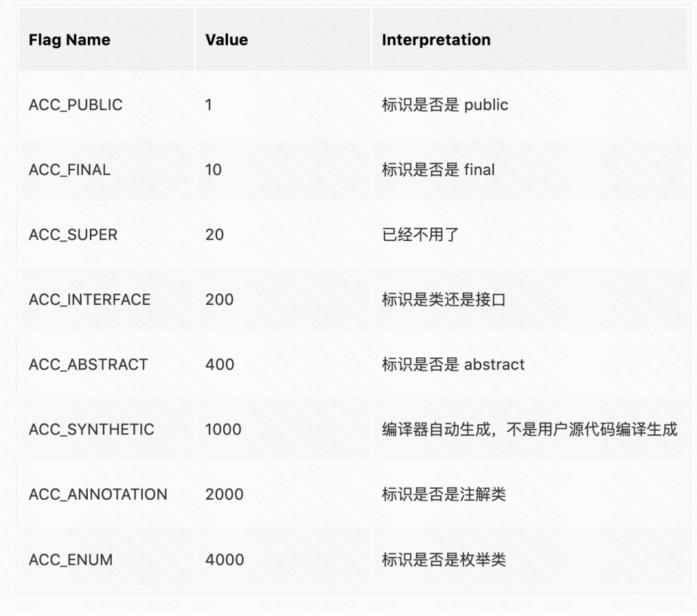Click the Interpretation column header
Viewport: 697px width, 616px height.
pyautogui.click(x=436, y=40)
